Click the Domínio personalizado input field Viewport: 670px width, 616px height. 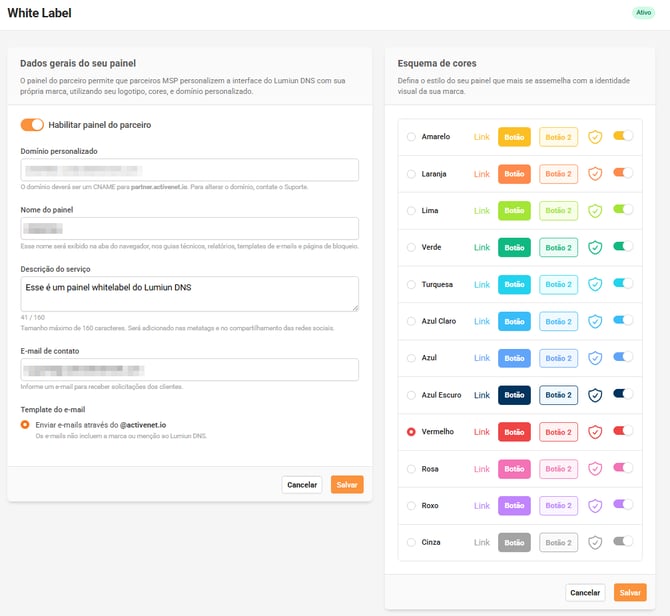coord(189,170)
